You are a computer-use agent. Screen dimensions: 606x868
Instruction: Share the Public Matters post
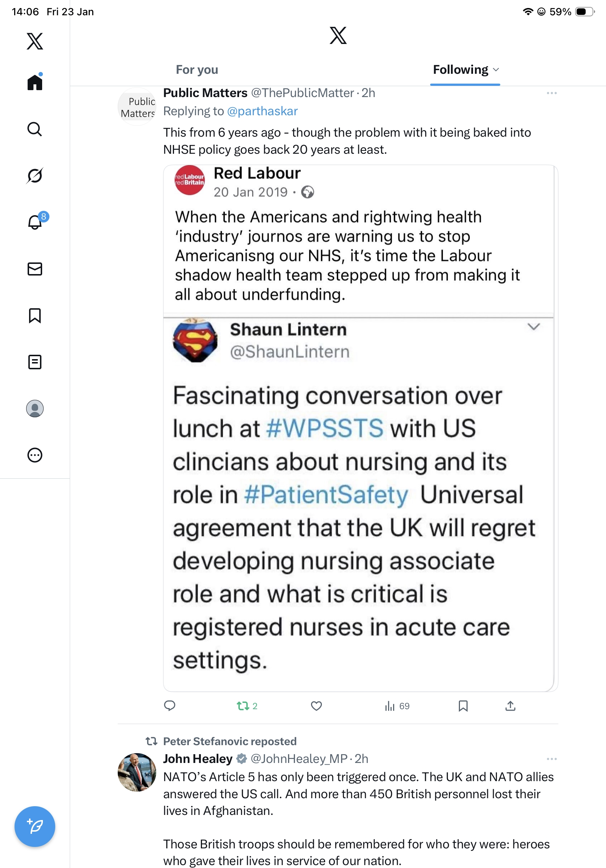(510, 706)
